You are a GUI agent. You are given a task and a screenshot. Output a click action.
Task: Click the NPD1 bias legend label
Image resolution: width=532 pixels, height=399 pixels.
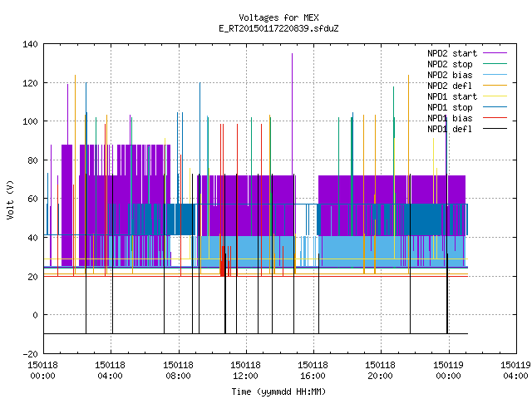point(450,118)
